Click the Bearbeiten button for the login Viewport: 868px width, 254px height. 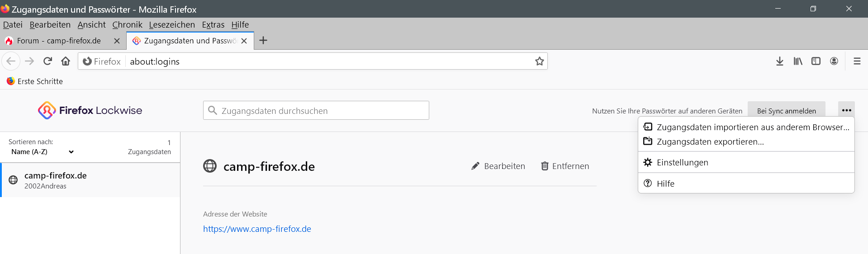(x=498, y=166)
